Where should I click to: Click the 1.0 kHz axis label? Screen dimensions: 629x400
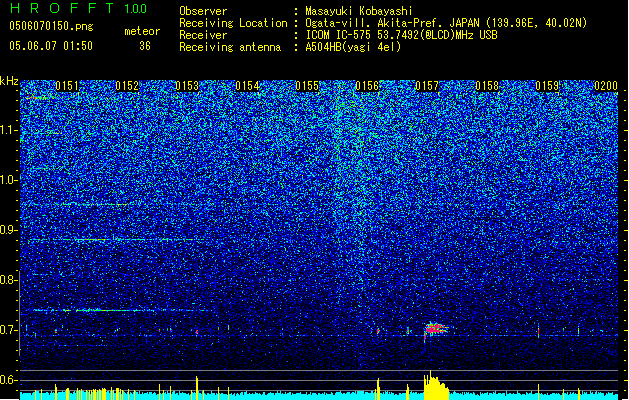point(9,180)
